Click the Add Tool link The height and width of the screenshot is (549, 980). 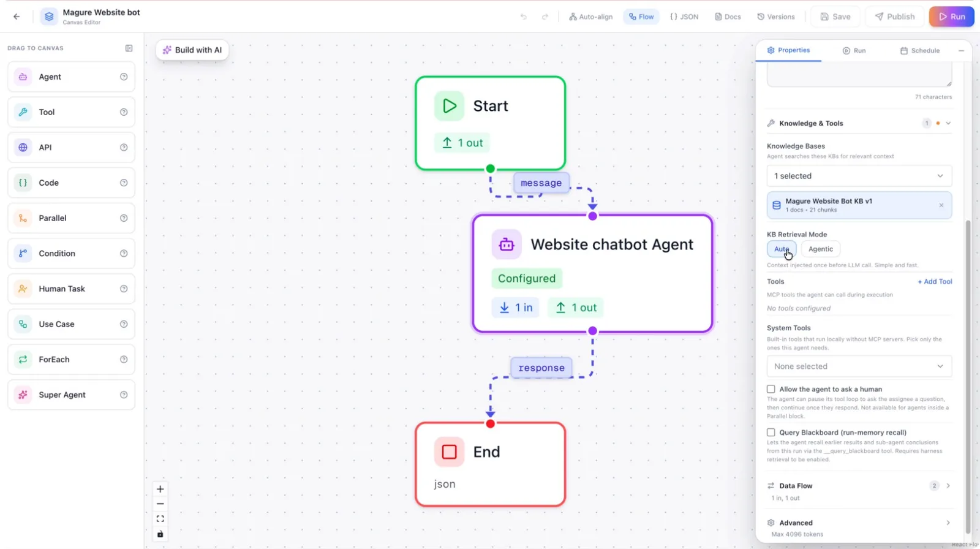[x=935, y=281]
